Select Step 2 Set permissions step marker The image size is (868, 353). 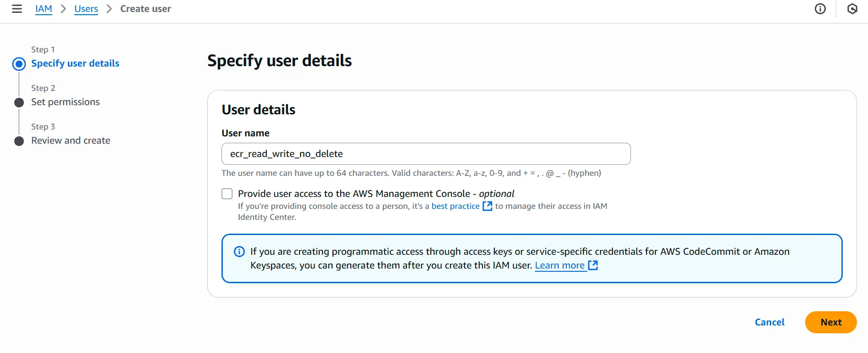[19, 102]
